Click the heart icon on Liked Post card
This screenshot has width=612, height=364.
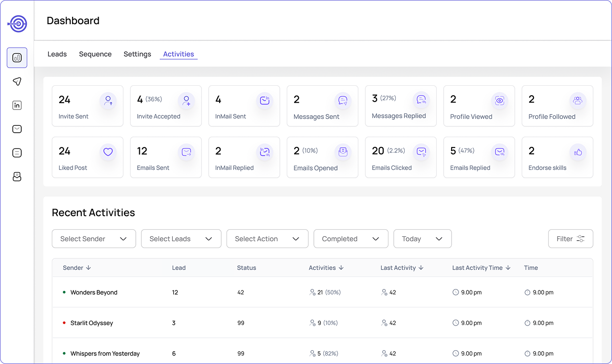coord(108,152)
